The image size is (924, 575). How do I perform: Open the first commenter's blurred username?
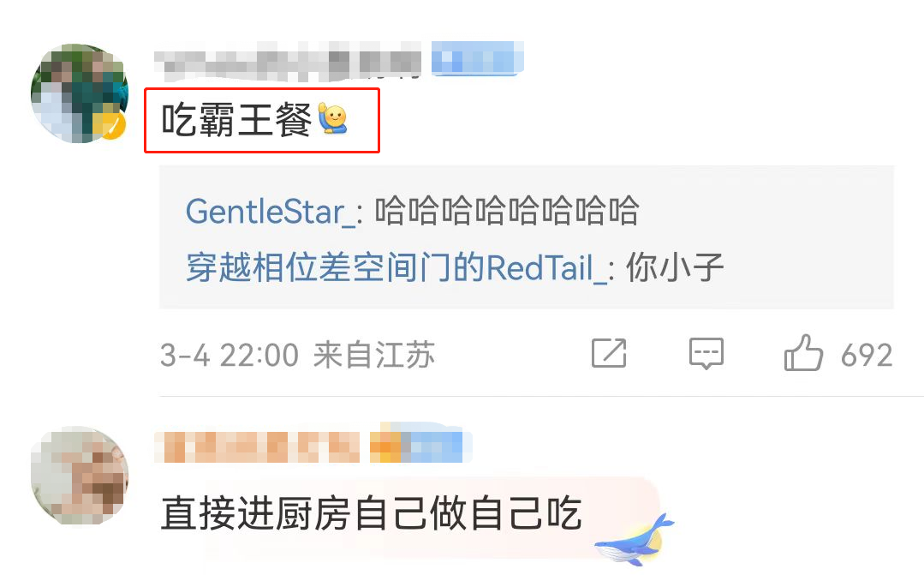tap(288, 62)
